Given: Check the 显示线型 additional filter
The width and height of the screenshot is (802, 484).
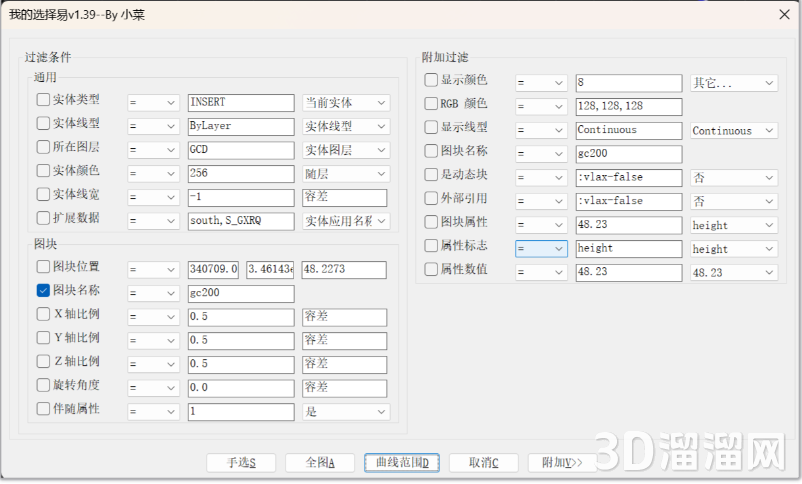Looking at the screenshot, I should [x=431, y=127].
